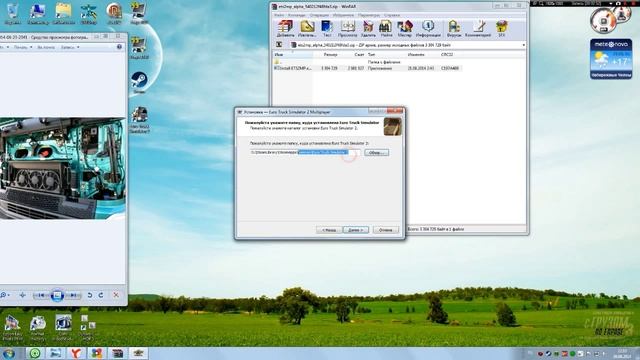The height and width of the screenshot is (360, 640).
Task: Click WinRAR Virus scan (Вирусы) icon
Action: pos(454,29)
